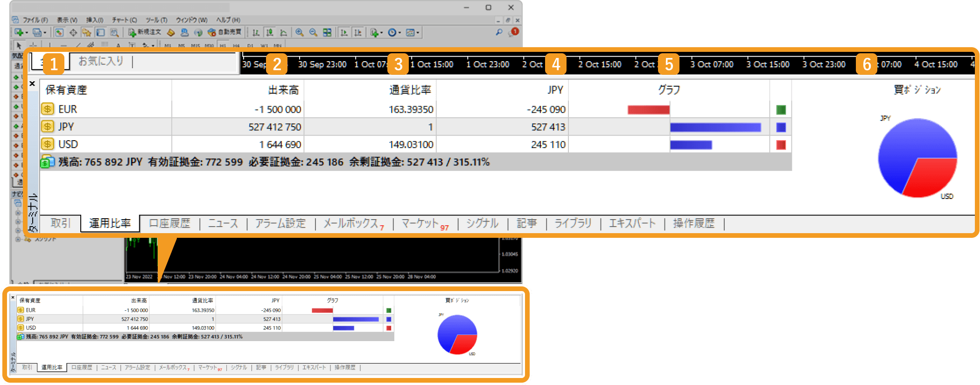The height and width of the screenshot is (385, 980).
Task: Click the zoom in magnifier icon
Action: click(300, 32)
